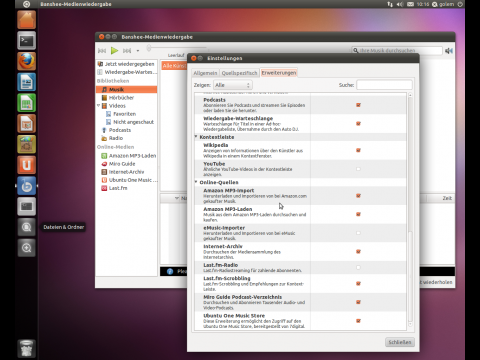The width and height of the screenshot is (480, 360).
Task: Skip to previous track in Banshee
Action: point(102,51)
